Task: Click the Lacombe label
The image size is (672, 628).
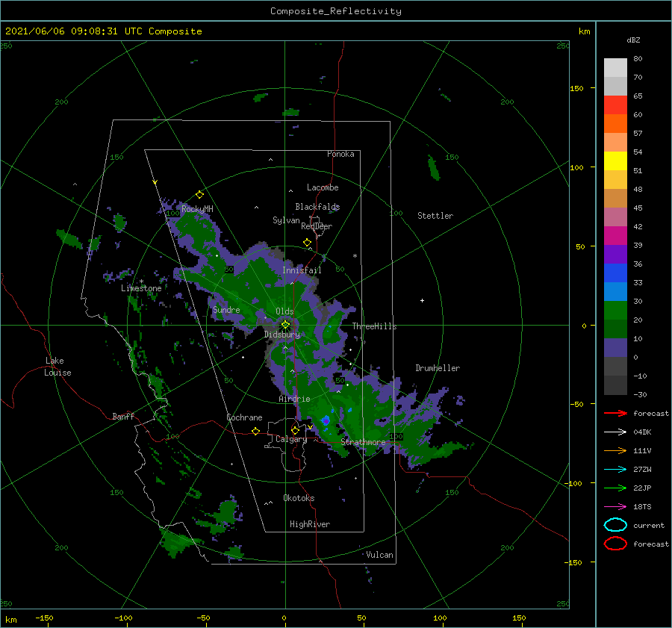Action: 323,187
